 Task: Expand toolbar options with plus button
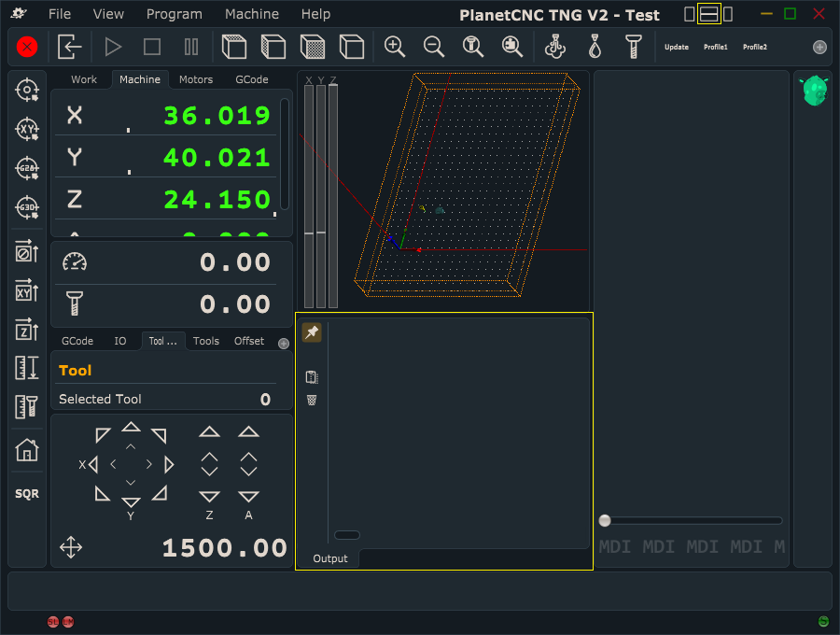pos(819,47)
